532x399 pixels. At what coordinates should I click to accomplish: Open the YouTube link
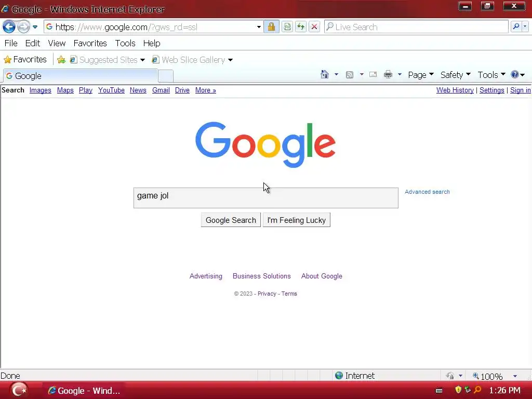tap(111, 90)
